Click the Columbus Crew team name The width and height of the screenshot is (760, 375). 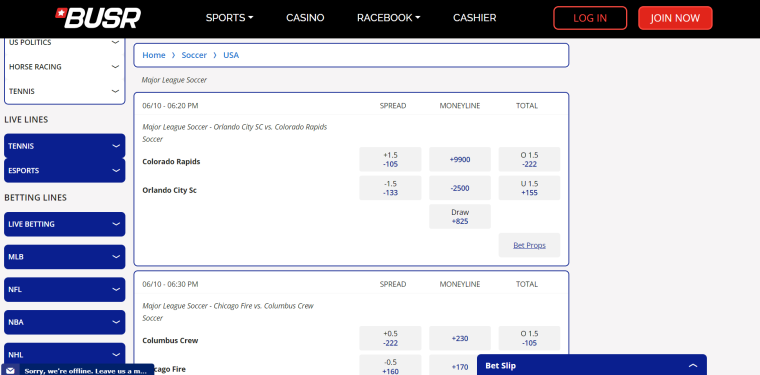(170, 341)
